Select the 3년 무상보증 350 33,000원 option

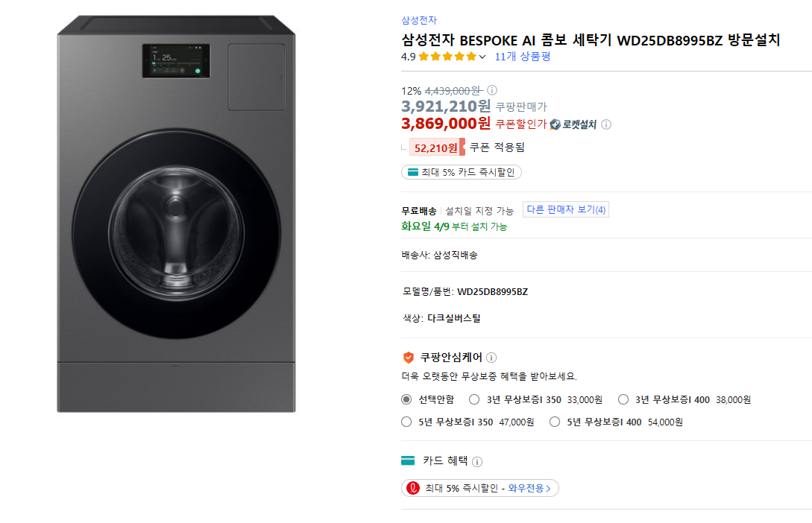click(473, 399)
